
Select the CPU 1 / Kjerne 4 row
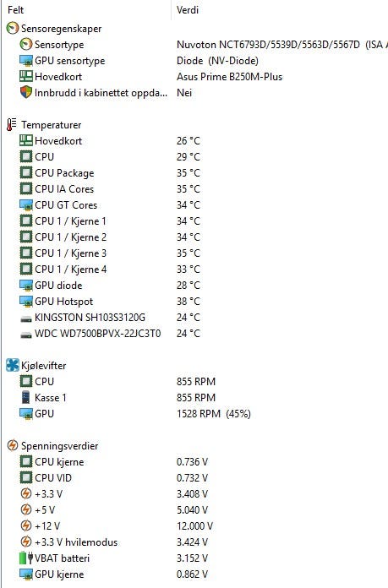(70, 269)
